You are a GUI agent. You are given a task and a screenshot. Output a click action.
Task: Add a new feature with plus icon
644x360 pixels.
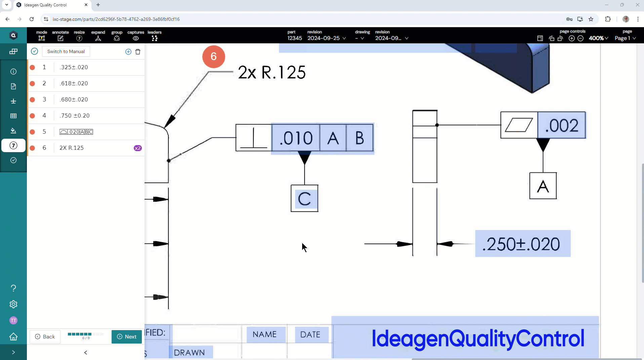[128, 52]
